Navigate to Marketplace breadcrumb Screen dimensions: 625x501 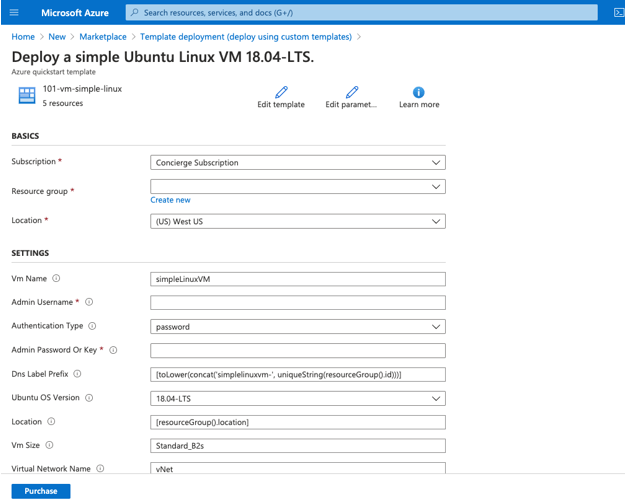[103, 37]
